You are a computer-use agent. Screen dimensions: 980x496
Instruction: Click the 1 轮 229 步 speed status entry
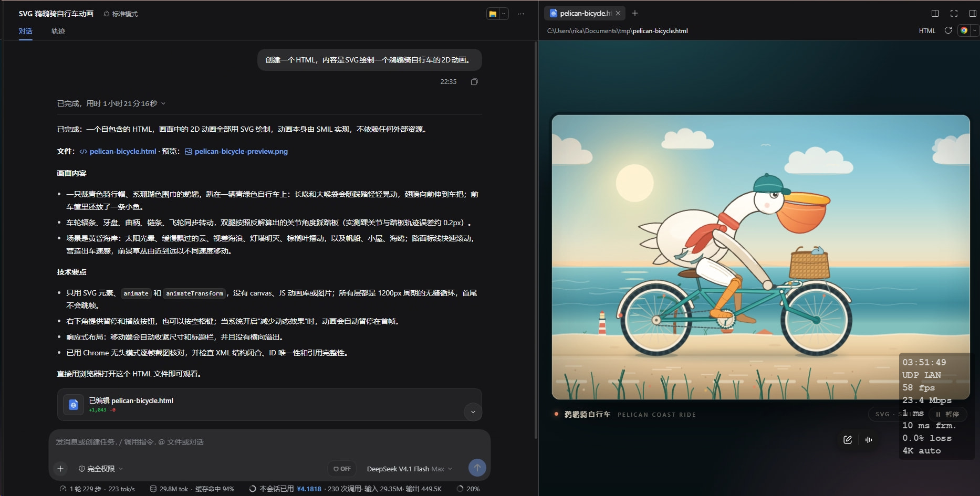pos(97,489)
